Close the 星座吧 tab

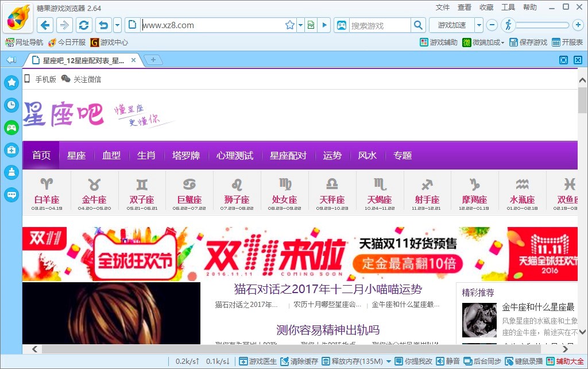(x=133, y=60)
